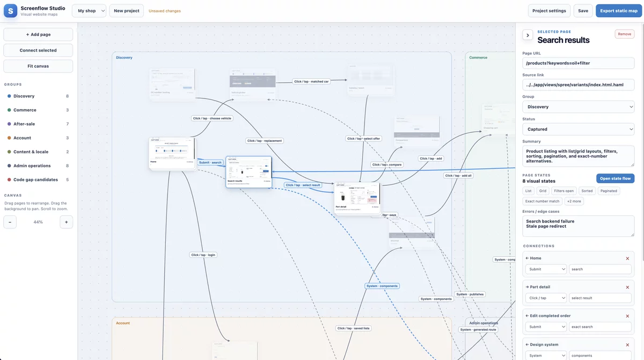
Task: Click the Export static map button
Action: pyautogui.click(x=619, y=11)
